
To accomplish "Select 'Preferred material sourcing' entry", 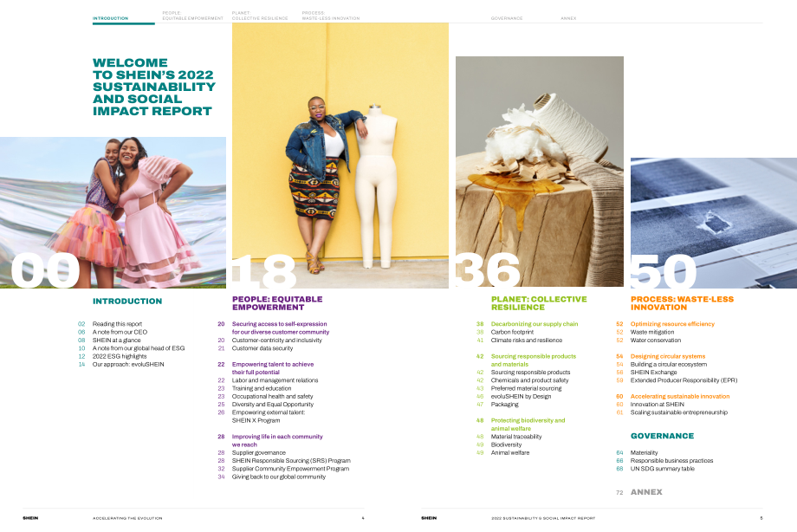I will click(x=526, y=388).
